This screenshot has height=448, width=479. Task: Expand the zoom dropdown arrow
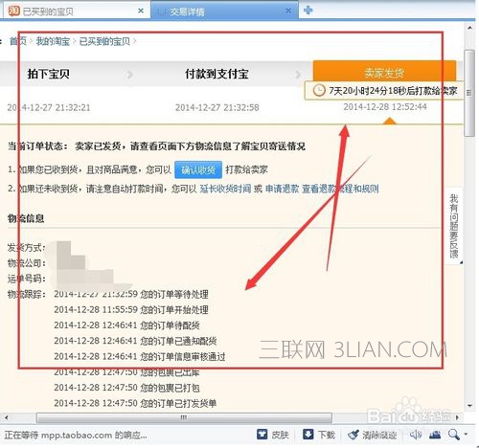466,435
